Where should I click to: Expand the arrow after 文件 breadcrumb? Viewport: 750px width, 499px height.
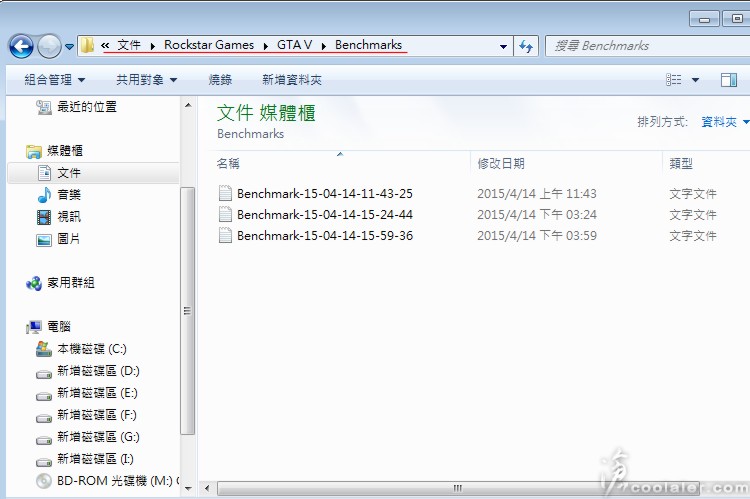click(153, 46)
